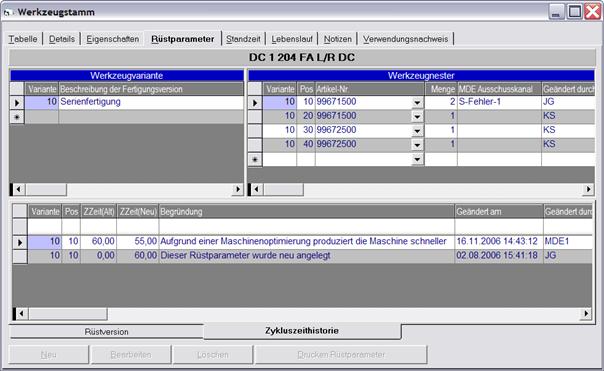The width and height of the screenshot is (604, 371).
Task: Select row marker of Maschinenoptimierung history entry
Action: [20, 242]
